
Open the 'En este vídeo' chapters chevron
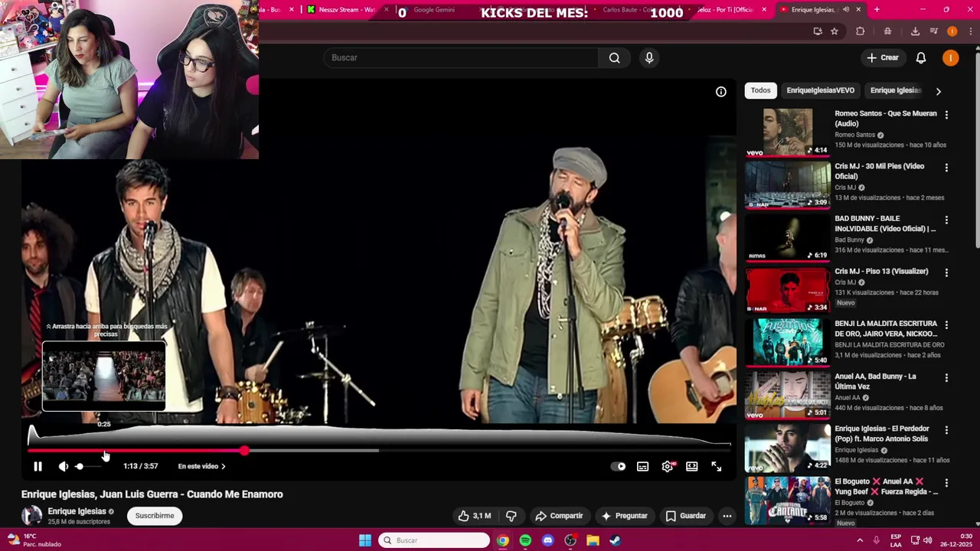(223, 466)
